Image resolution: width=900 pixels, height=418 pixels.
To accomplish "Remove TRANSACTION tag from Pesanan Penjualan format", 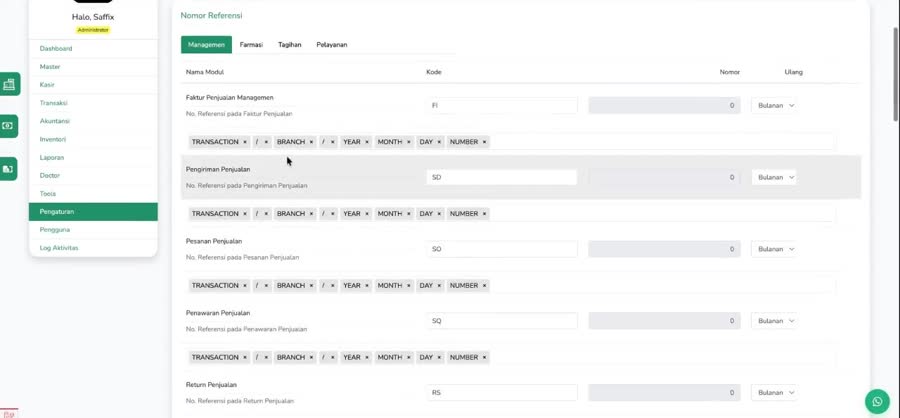I will tap(245, 285).
